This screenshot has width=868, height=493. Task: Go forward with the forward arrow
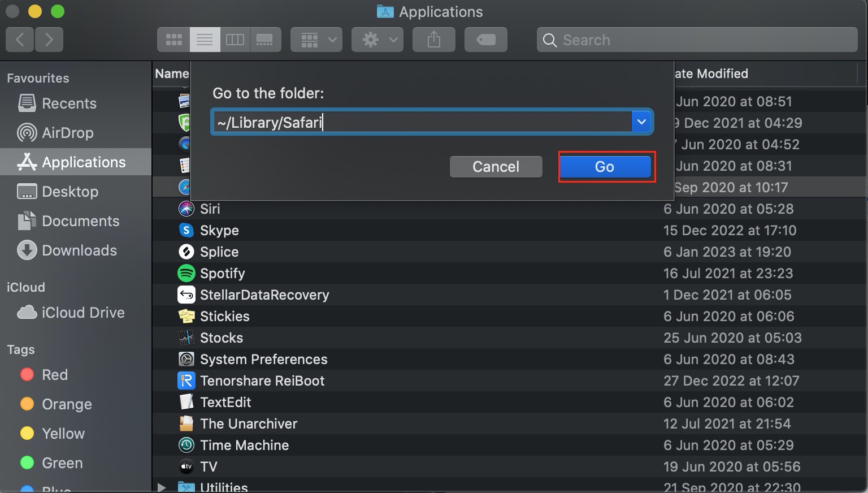(x=49, y=40)
